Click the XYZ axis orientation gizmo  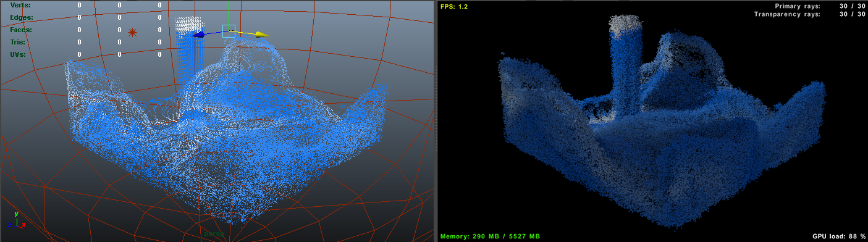(17, 219)
